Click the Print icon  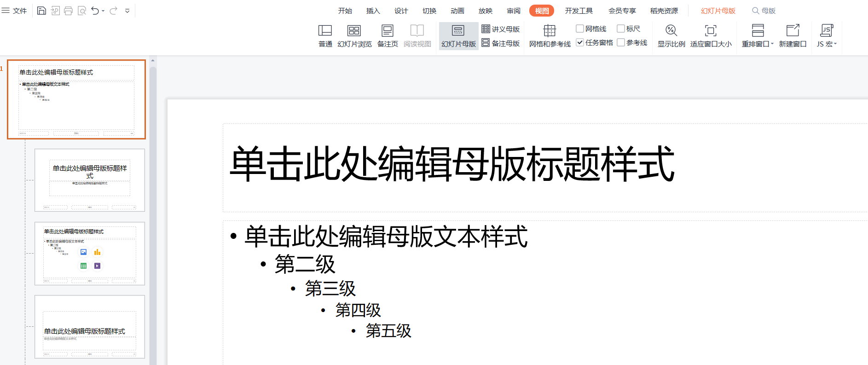click(69, 11)
